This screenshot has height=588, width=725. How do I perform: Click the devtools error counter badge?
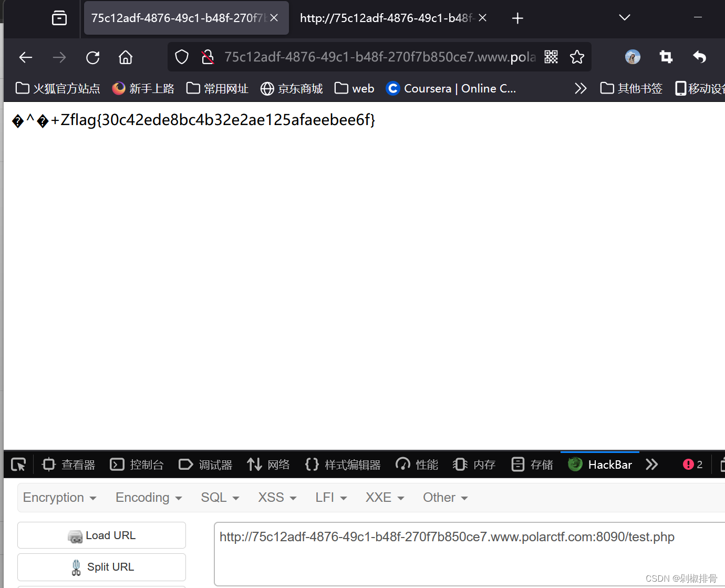tap(692, 465)
